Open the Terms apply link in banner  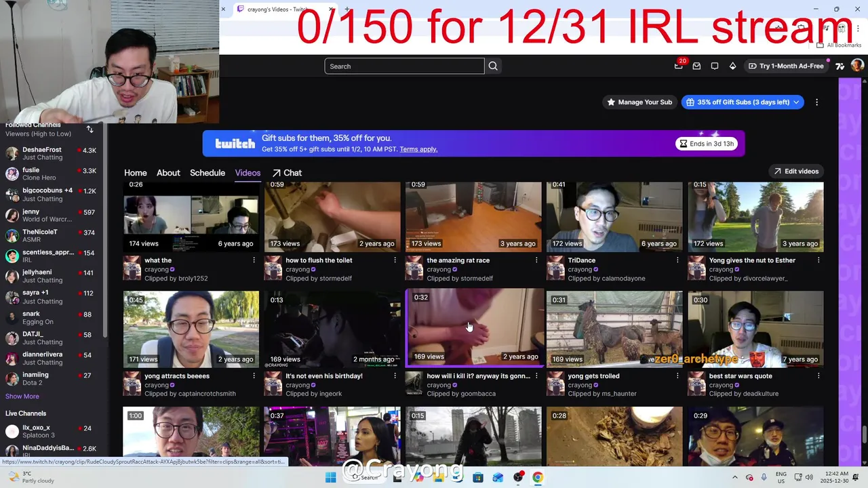418,149
